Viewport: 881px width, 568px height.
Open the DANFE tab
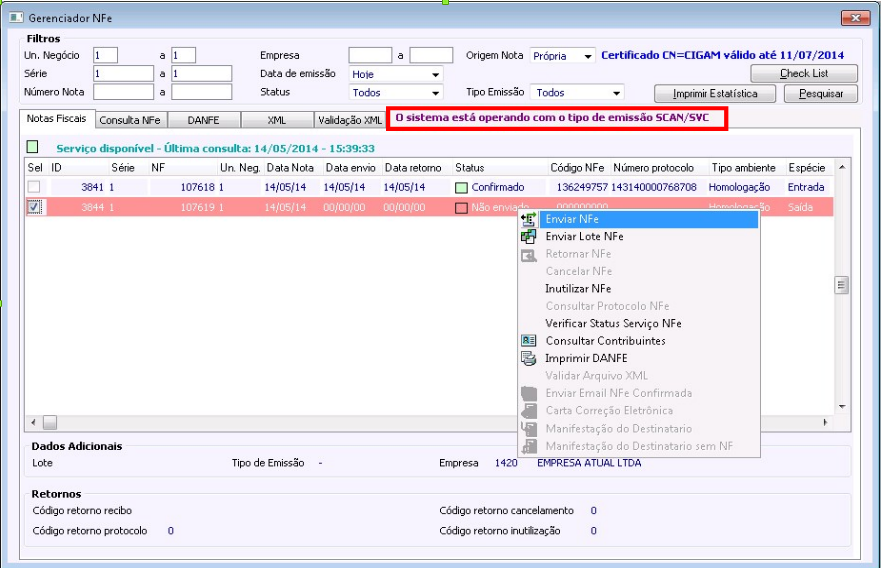pyautogui.click(x=204, y=120)
